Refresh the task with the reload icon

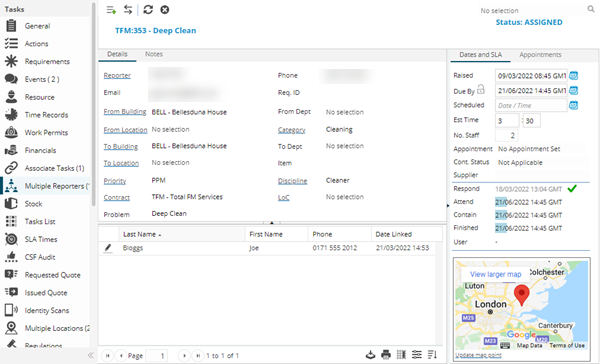pos(148,10)
